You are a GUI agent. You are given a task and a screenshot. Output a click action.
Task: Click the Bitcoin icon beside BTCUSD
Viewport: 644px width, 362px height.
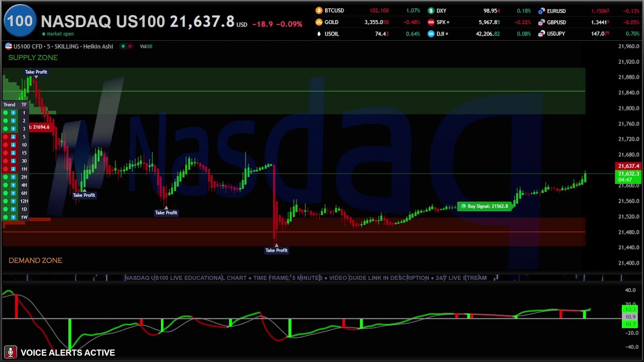pyautogui.click(x=318, y=11)
